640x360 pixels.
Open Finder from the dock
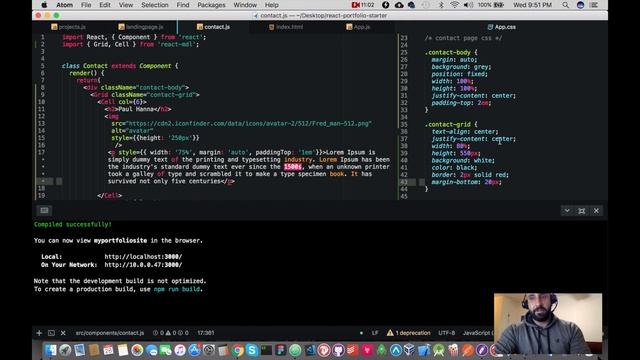pyautogui.click(x=51, y=350)
